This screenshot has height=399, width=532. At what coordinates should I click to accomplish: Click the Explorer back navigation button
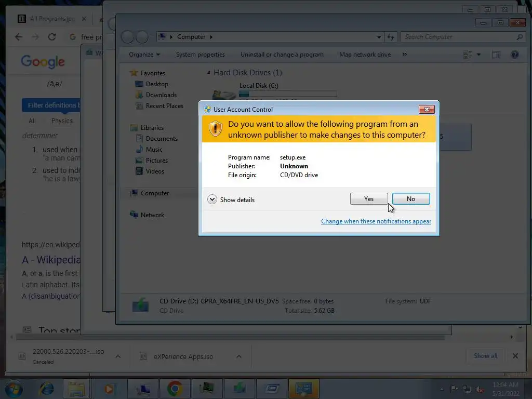[x=128, y=37]
